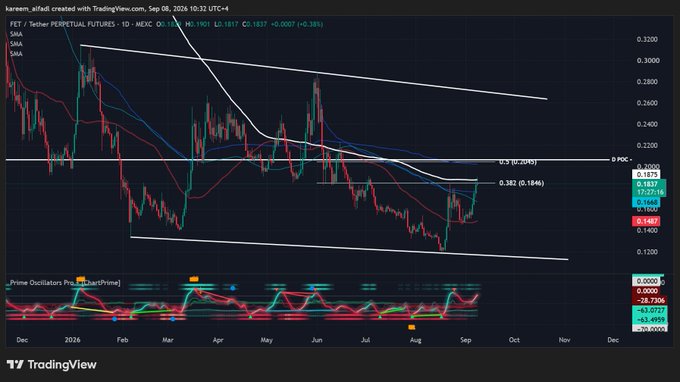Click the 0.3000 price axis label

click(647, 61)
